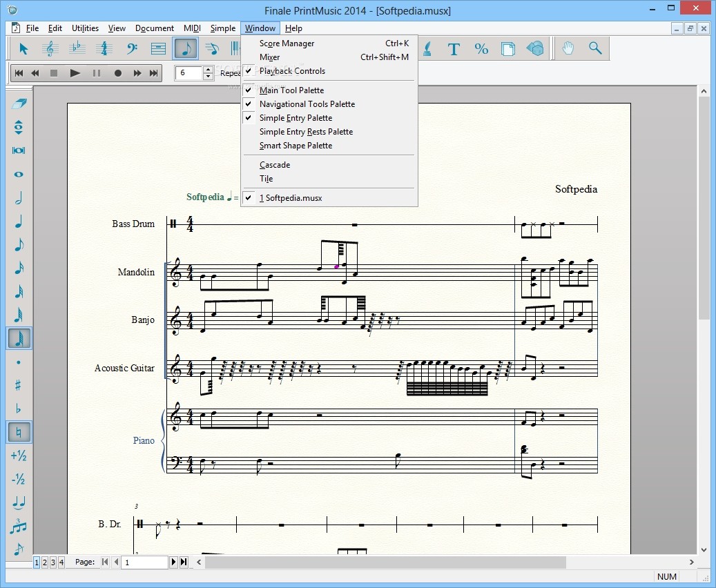The image size is (716, 588).
Task: Select the half step up tool
Action: coord(19,455)
